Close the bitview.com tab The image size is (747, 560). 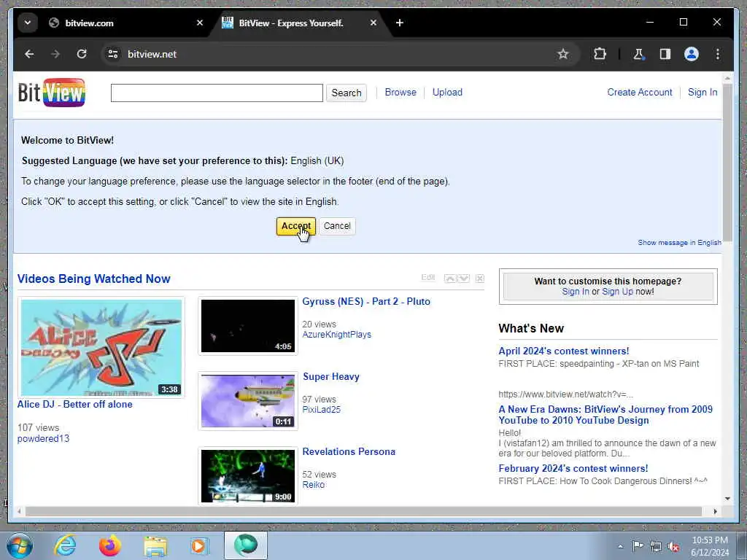[x=200, y=23]
